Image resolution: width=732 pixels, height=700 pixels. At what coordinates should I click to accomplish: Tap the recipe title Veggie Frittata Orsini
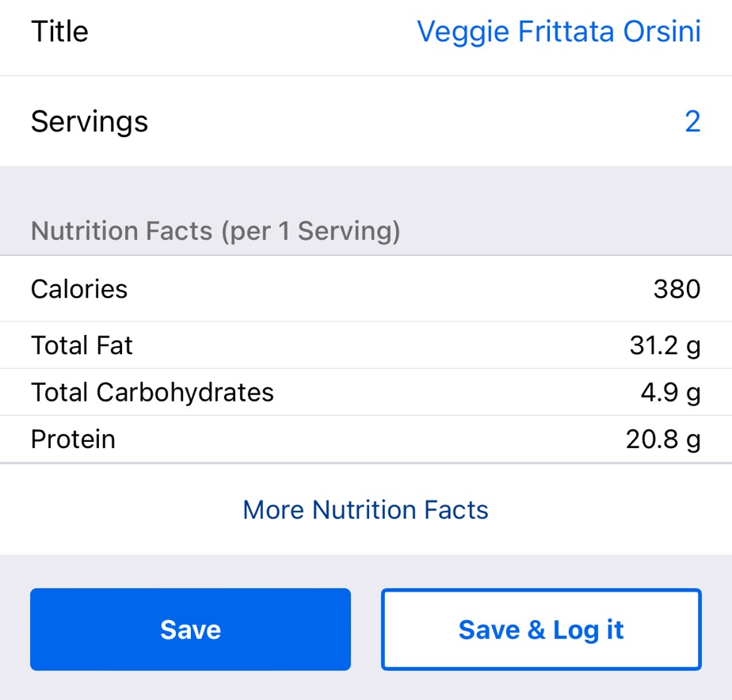559,32
